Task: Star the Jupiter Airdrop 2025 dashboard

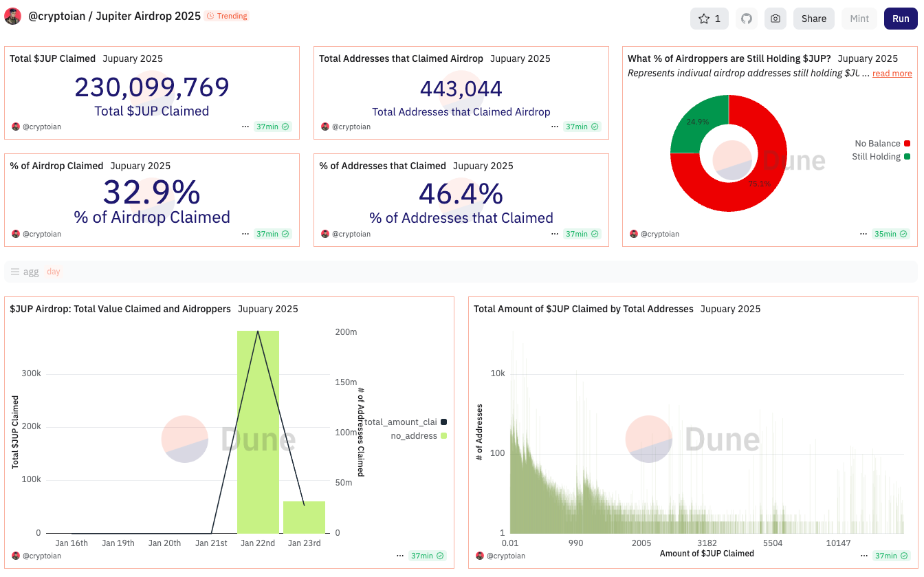Action: [x=709, y=19]
